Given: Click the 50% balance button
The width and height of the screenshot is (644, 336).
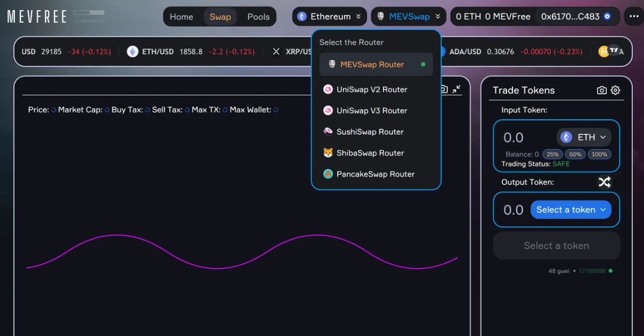Looking at the screenshot, I should click(575, 154).
